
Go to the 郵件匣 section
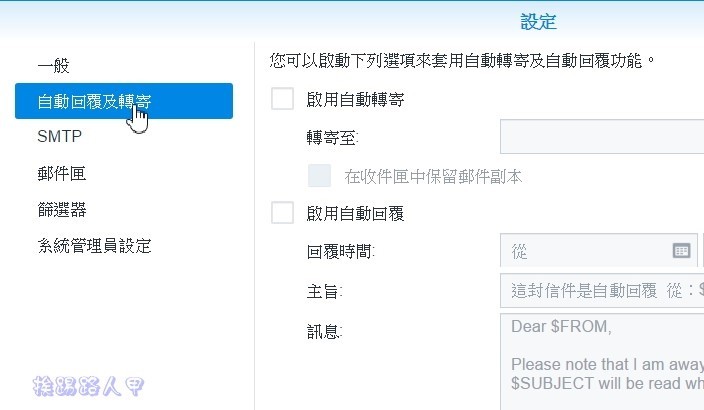pos(62,173)
